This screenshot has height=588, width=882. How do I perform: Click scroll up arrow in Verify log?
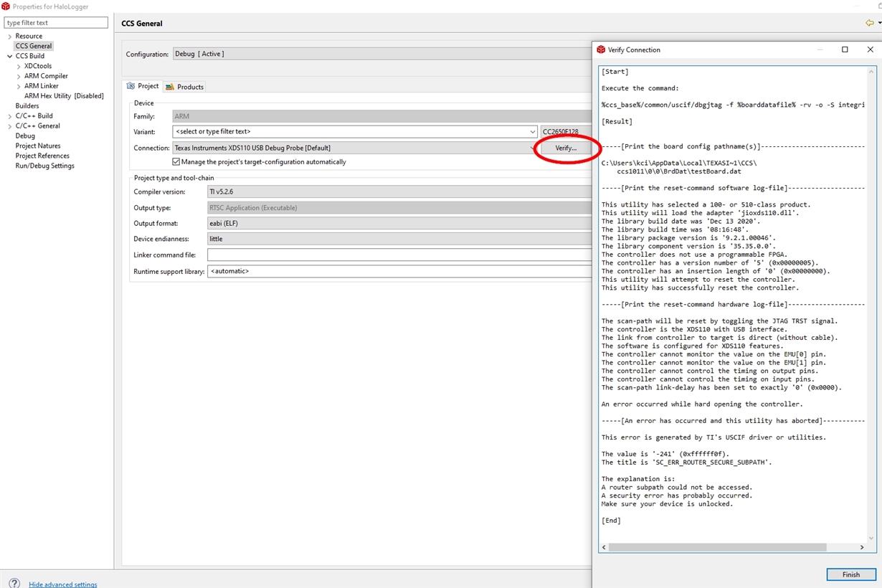click(872, 72)
